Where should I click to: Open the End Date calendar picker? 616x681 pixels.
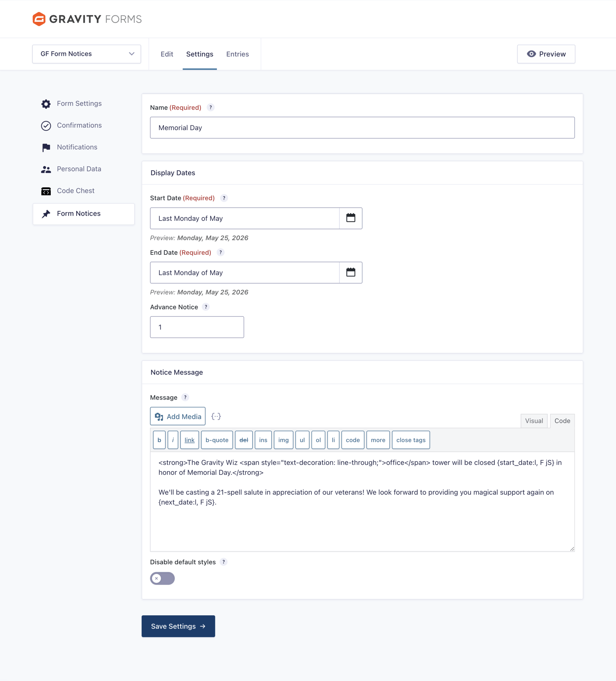[x=350, y=273]
